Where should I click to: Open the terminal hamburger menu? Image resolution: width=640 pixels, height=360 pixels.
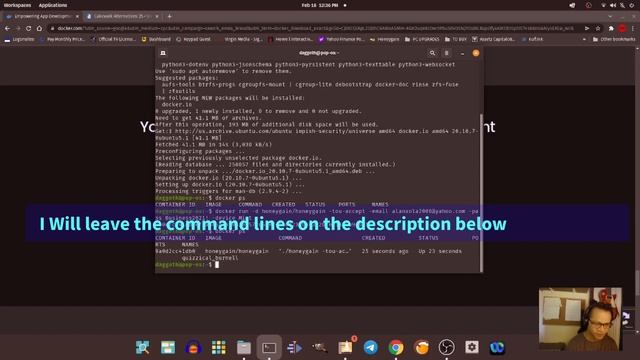click(447, 53)
